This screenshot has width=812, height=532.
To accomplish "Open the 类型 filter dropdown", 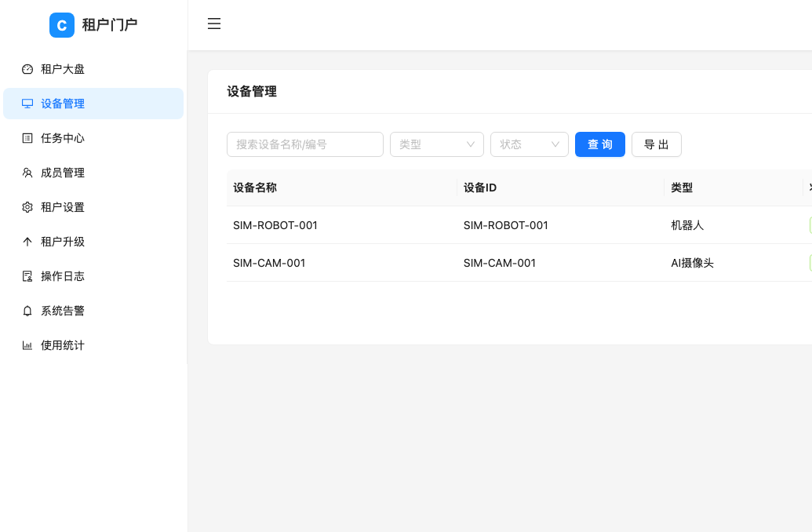I will point(436,144).
